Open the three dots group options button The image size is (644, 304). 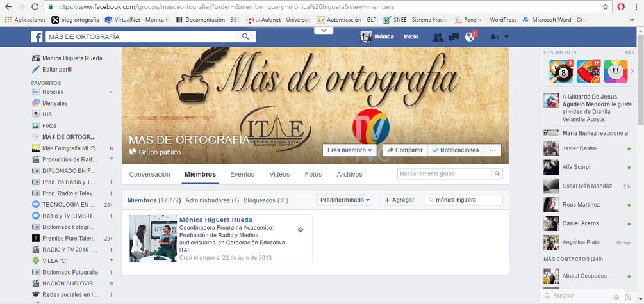[492, 150]
